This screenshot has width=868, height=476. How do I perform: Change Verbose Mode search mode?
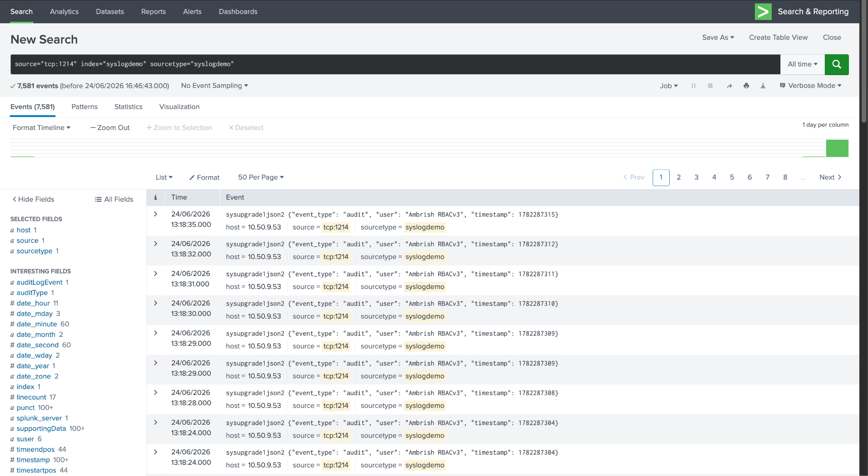click(x=811, y=86)
